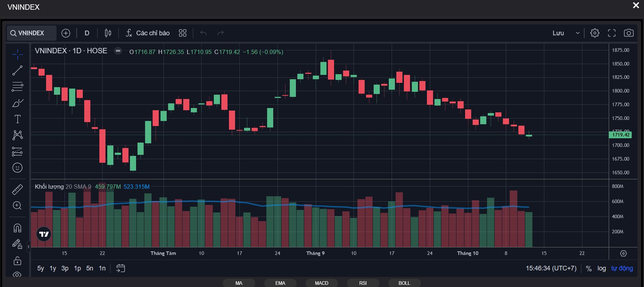Switch chart to fullscreen mode
644x287 pixels.
[x=612, y=33]
